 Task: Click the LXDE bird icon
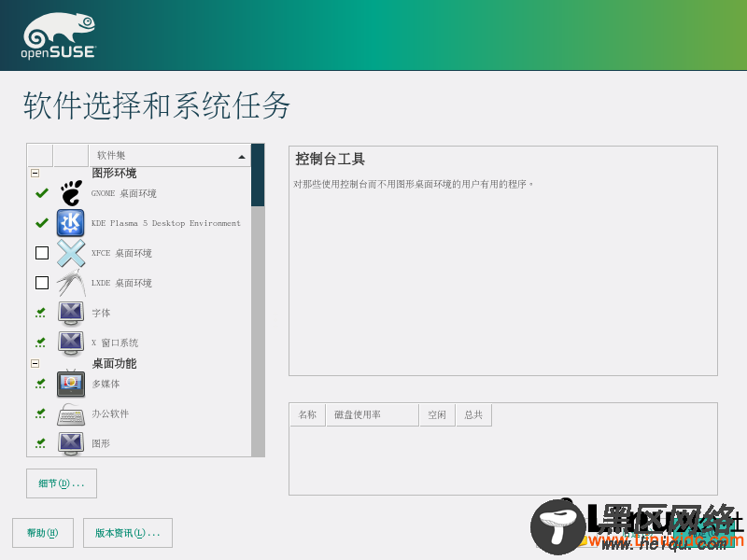tap(71, 283)
